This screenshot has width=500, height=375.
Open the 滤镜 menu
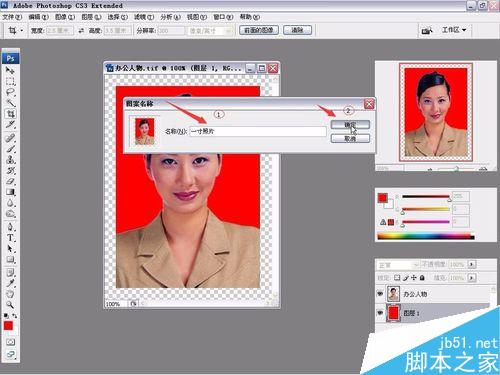(x=144, y=17)
